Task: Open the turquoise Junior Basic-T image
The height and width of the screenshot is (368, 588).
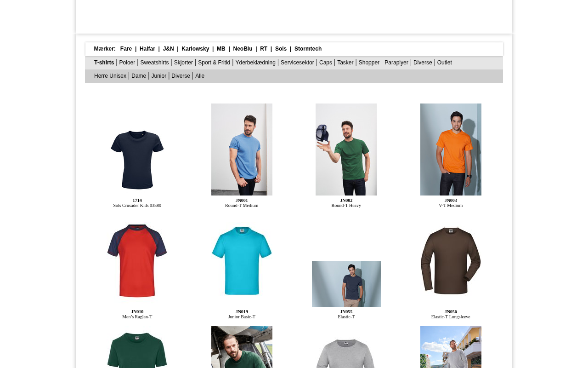Action: (x=242, y=261)
